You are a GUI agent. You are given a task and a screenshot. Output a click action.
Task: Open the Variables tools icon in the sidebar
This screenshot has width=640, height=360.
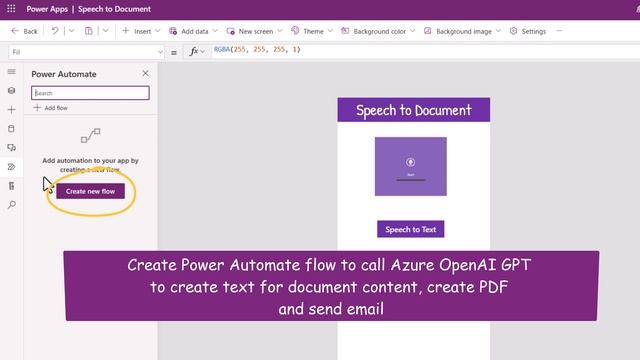click(11, 186)
